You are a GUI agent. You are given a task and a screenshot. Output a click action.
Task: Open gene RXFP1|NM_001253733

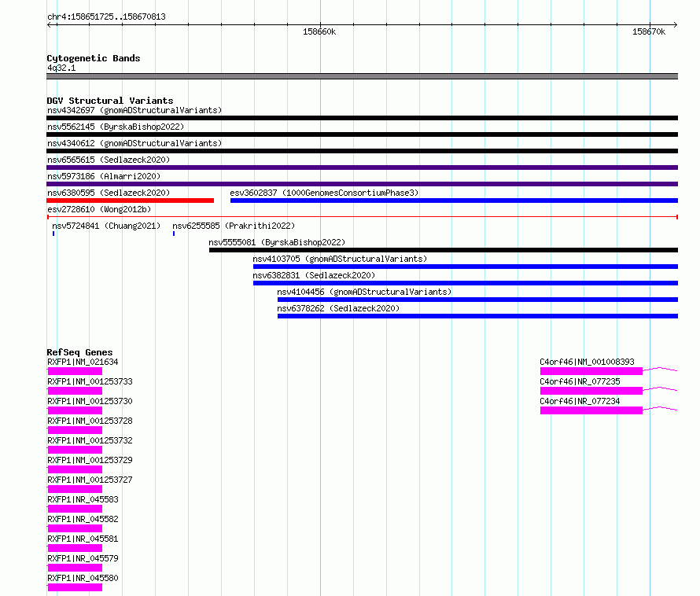tap(90, 381)
